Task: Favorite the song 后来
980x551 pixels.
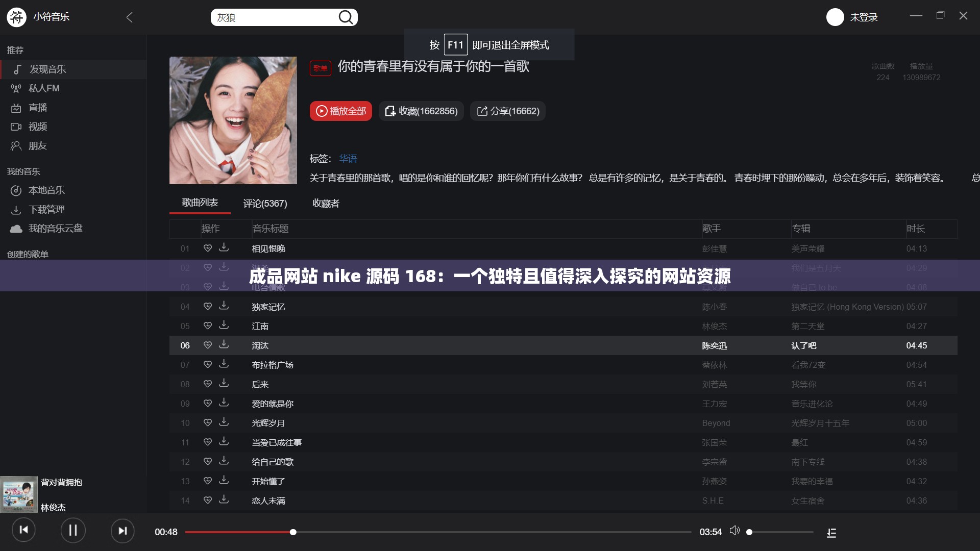Action: [x=208, y=384]
